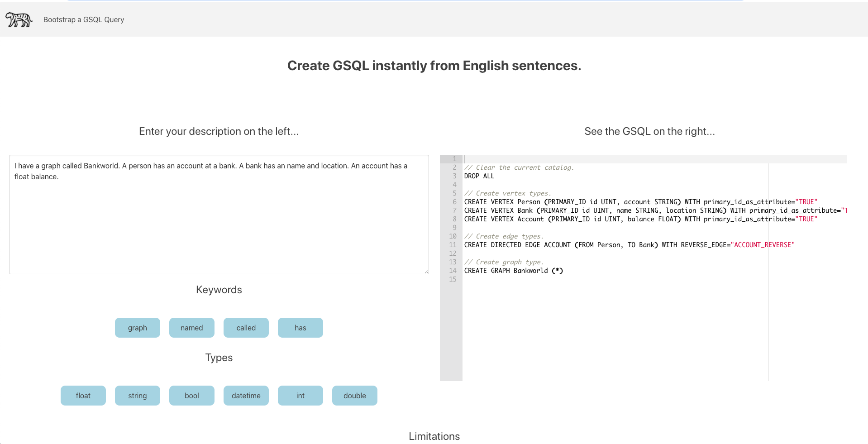868x444 pixels.
Task: Select the bool type chip
Action: tap(192, 396)
